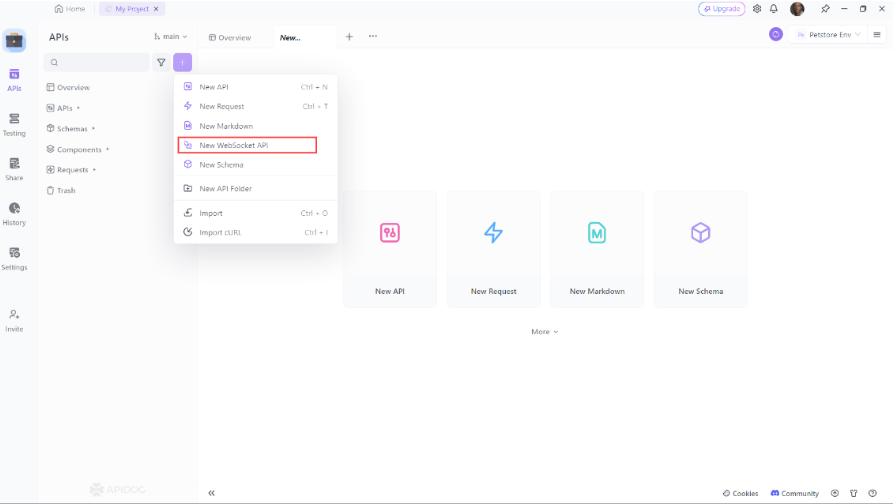Open Trash in the tree
Image resolution: width=893 pixels, height=504 pixels.
tap(61, 190)
